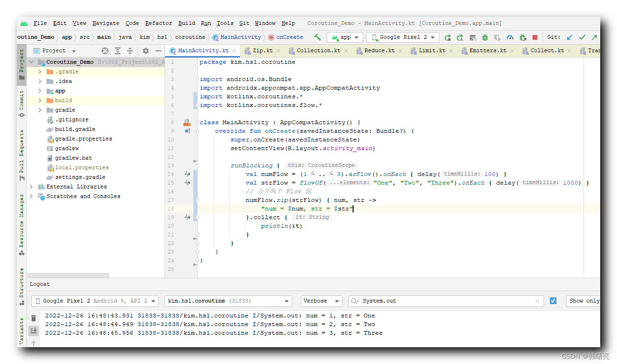Rerun the app with green arrow icon

coord(447,37)
